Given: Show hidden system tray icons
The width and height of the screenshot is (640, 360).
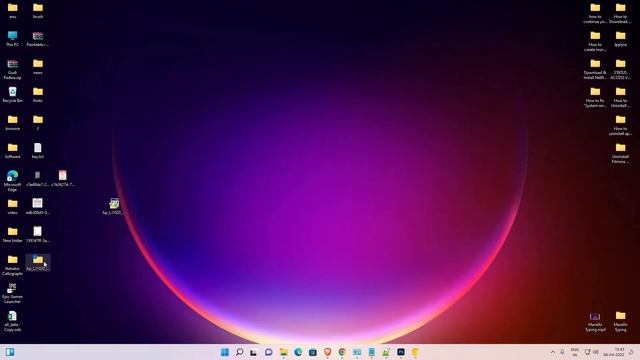Looking at the screenshot, I should [553, 352].
